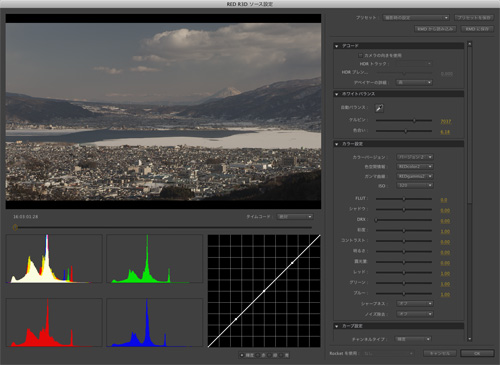Open the ガンマ曲線 REDgamma2 dropdown
500x365 pixels.
(415, 176)
